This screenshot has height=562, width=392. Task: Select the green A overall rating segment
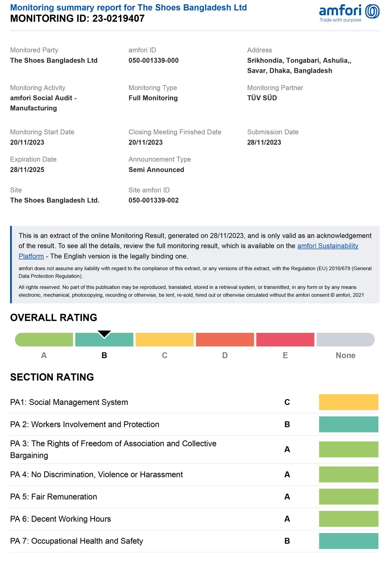pos(44,339)
